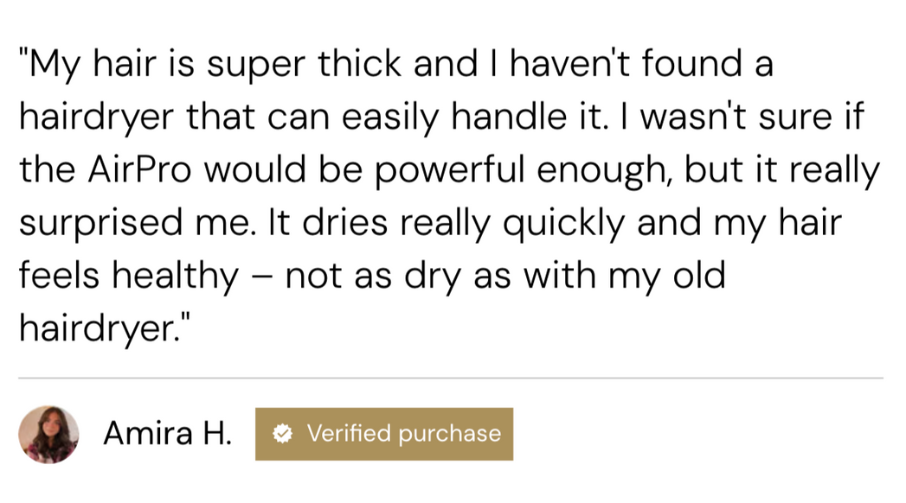This screenshot has height=503, width=906.
Task: Click the word "purchase" in the gold badge
Action: click(449, 434)
